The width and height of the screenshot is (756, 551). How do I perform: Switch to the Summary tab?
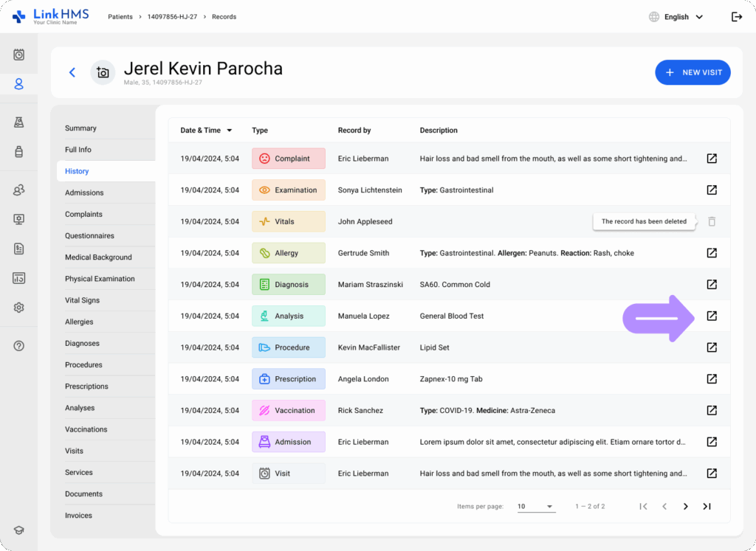[80, 128]
